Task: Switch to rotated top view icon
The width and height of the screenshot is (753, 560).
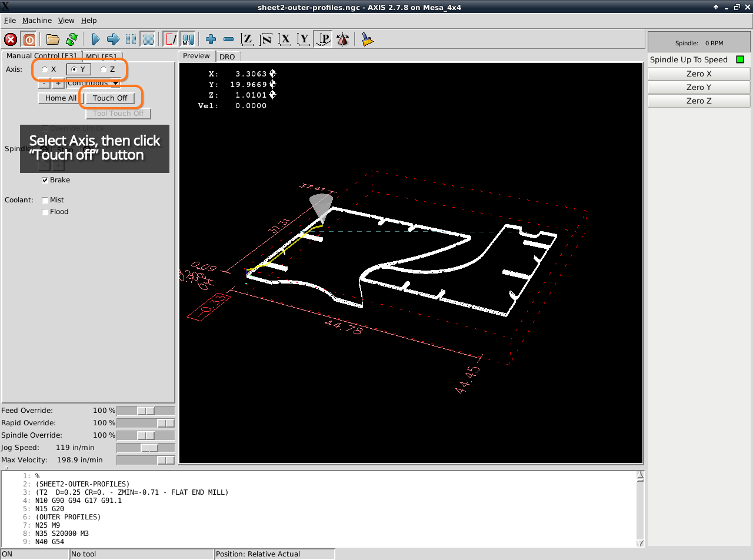Action: pos(266,39)
